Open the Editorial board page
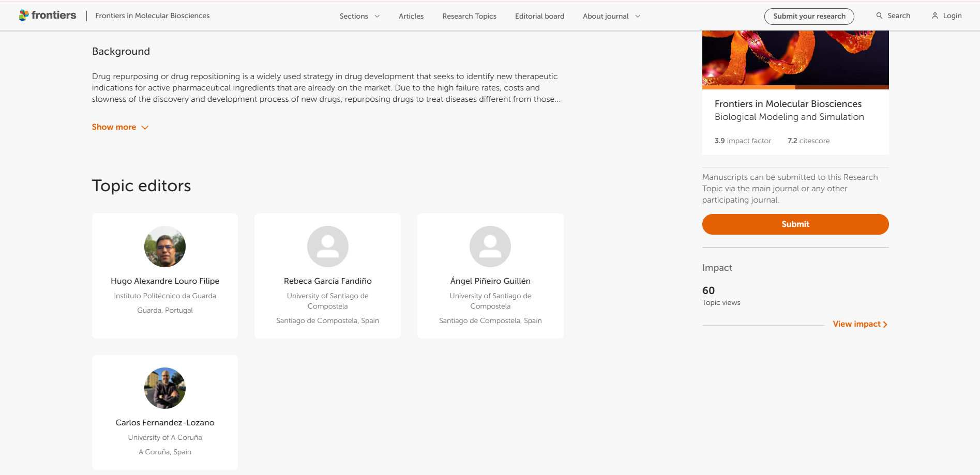This screenshot has height=475, width=980. (x=539, y=16)
